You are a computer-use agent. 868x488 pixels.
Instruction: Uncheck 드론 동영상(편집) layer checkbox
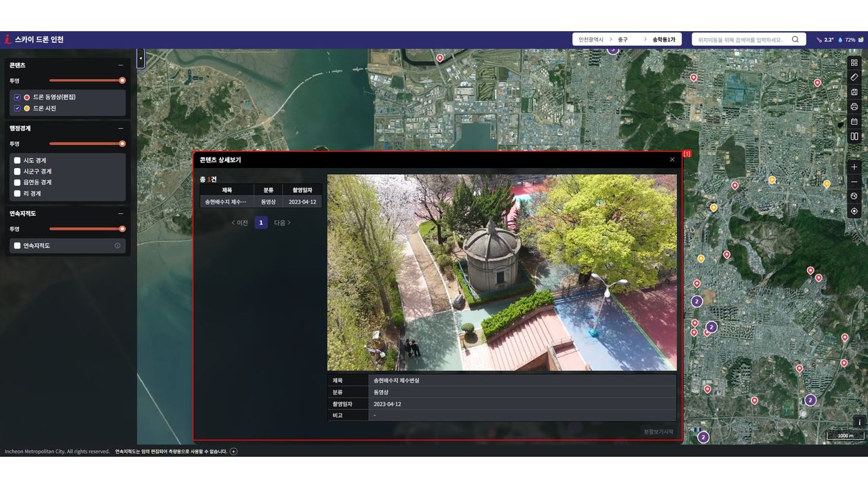point(18,97)
